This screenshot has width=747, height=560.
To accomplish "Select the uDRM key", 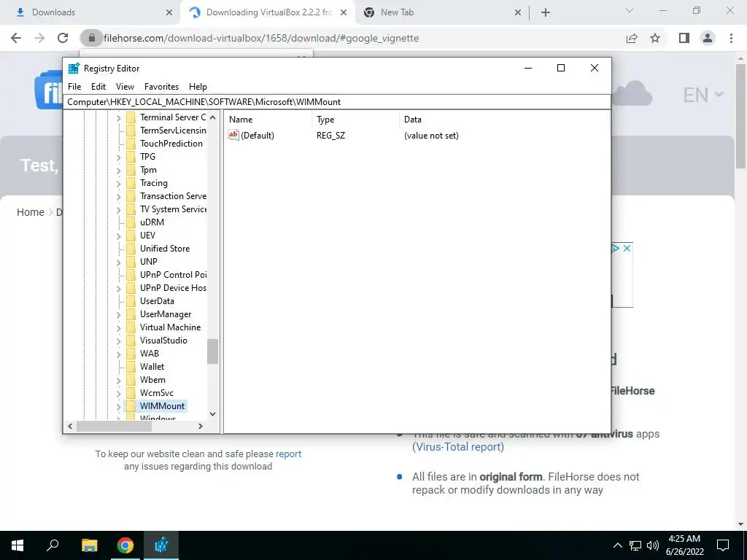I will tap(152, 222).
